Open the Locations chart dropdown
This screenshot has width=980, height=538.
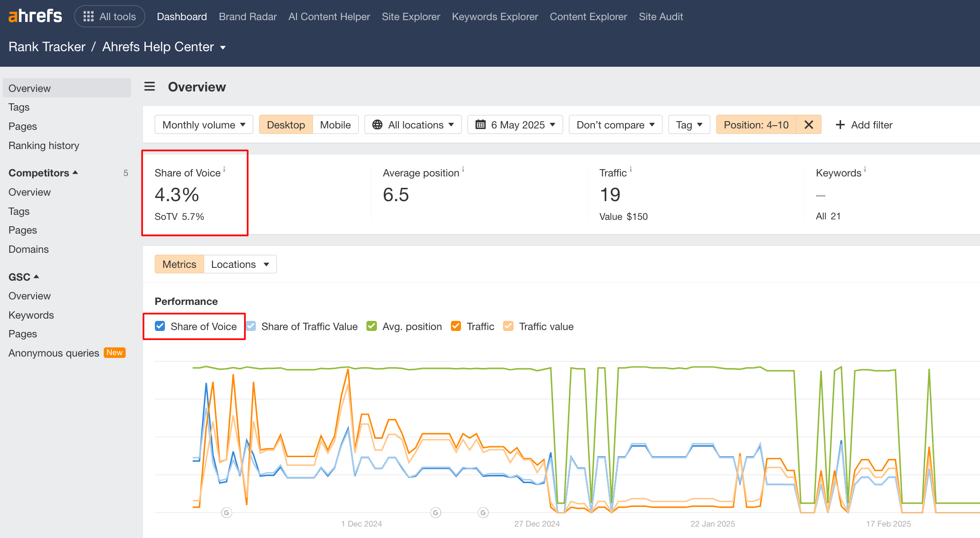coord(240,264)
